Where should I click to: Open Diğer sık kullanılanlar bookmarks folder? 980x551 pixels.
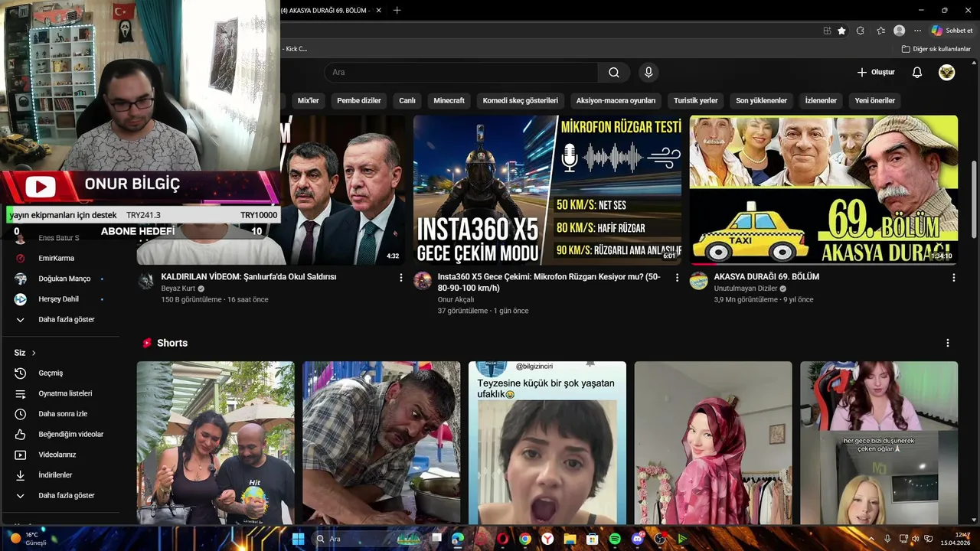pos(936,49)
